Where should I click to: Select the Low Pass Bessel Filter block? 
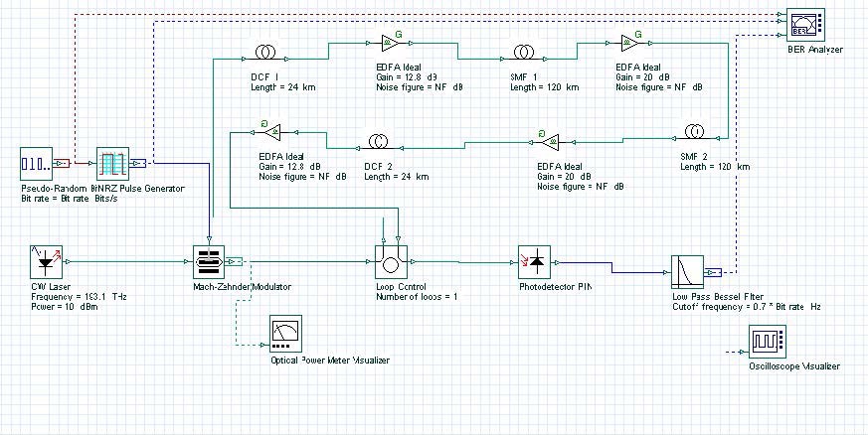point(687,272)
